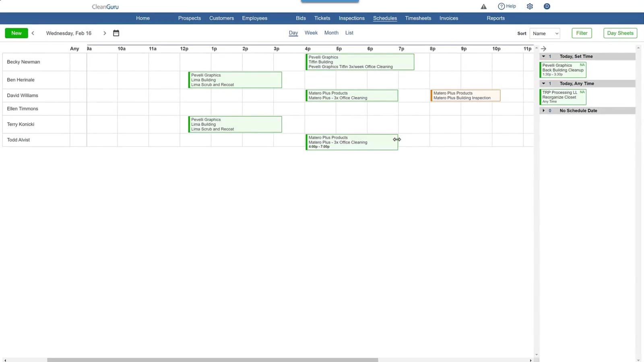Select Todd Alvist's 4:00p-7:00p cleaning block

pos(352,142)
